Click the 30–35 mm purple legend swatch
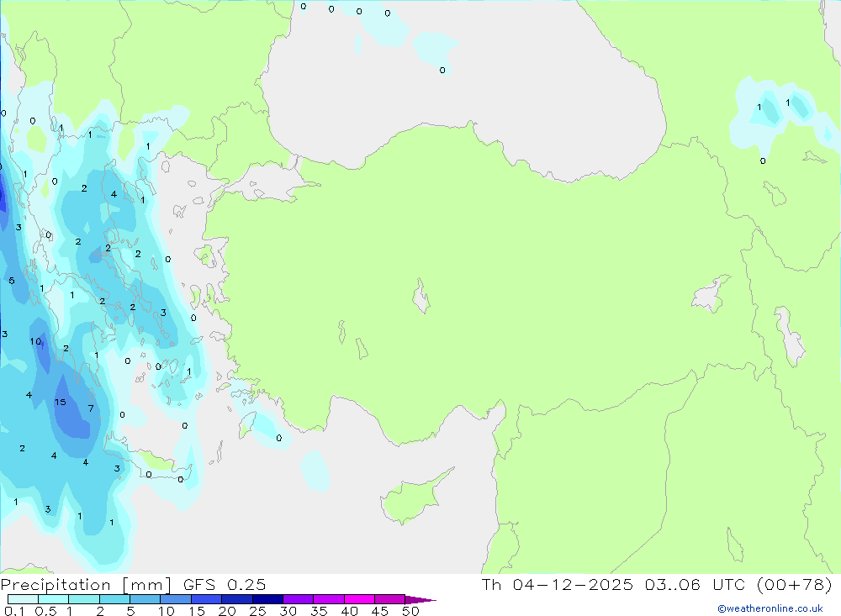The image size is (841, 616). [x=298, y=599]
